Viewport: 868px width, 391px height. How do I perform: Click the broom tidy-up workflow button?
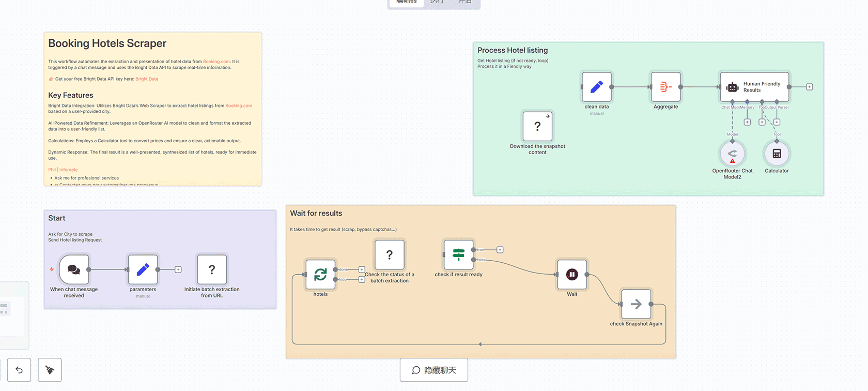[x=50, y=370]
